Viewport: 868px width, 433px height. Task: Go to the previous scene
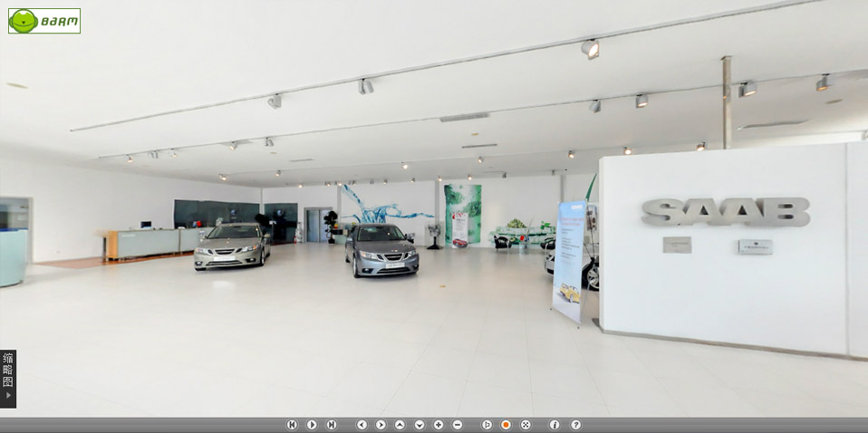pyautogui.click(x=293, y=425)
